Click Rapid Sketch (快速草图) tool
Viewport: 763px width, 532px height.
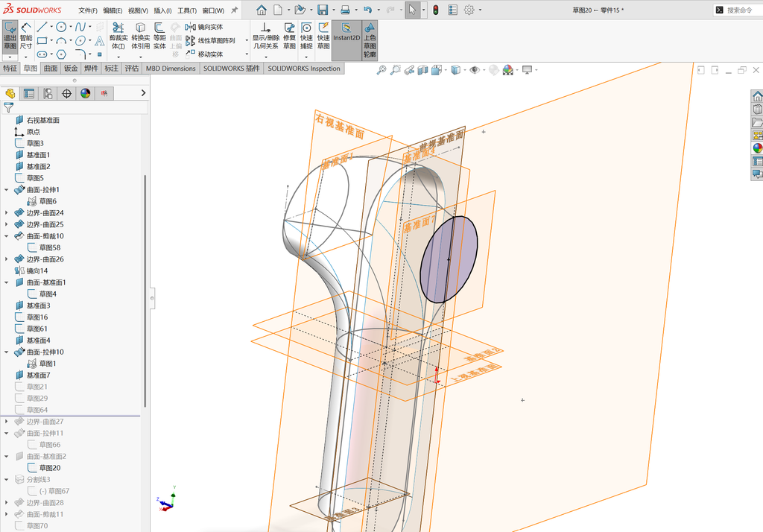(323, 36)
